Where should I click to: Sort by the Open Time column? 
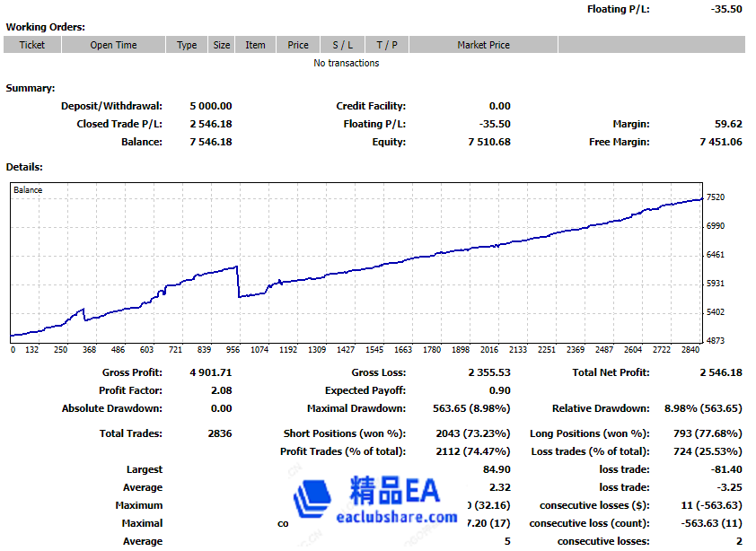[x=112, y=44]
